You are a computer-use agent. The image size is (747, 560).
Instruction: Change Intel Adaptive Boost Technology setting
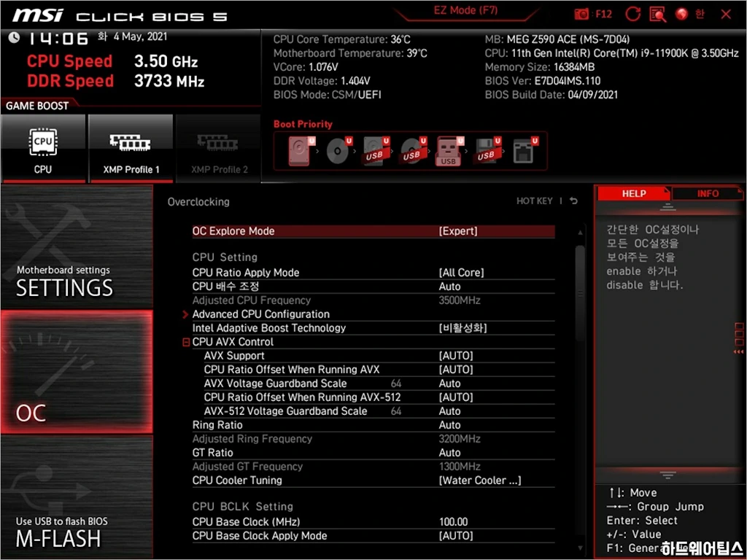pyautogui.click(x=373, y=327)
